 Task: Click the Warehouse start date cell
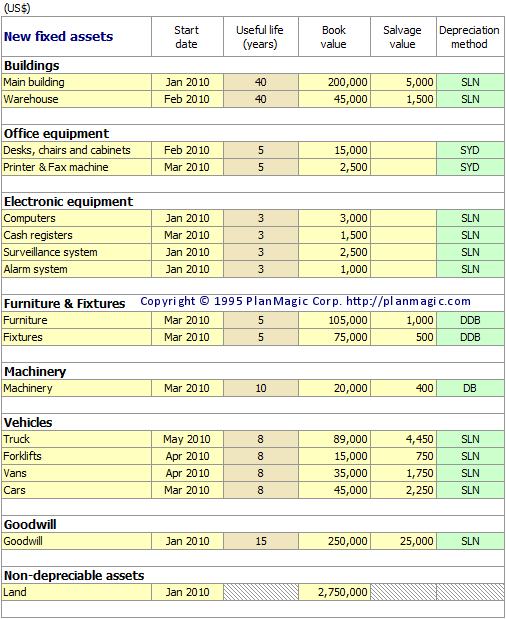tap(187, 99)
